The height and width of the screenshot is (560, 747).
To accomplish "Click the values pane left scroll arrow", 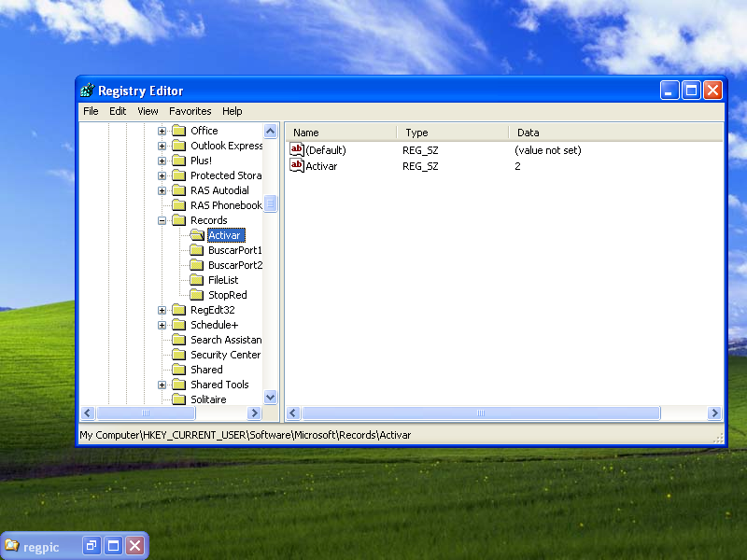I will 293,413.
